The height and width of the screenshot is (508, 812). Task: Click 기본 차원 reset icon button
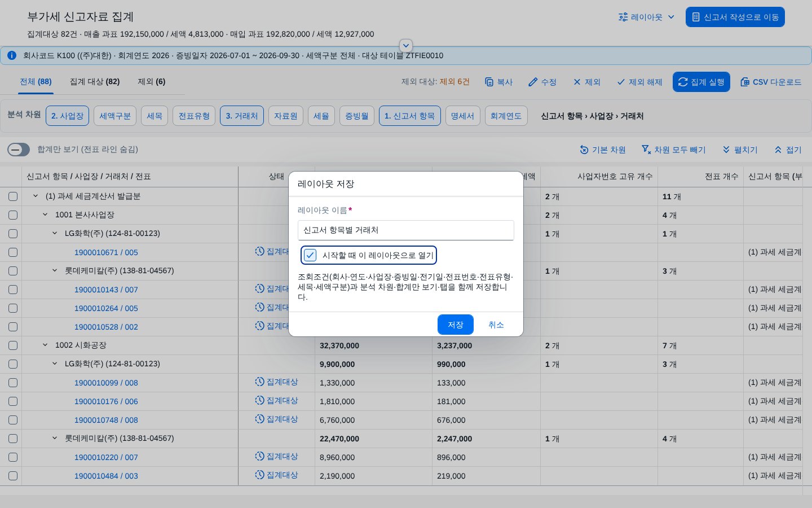[x=603, y=150]
